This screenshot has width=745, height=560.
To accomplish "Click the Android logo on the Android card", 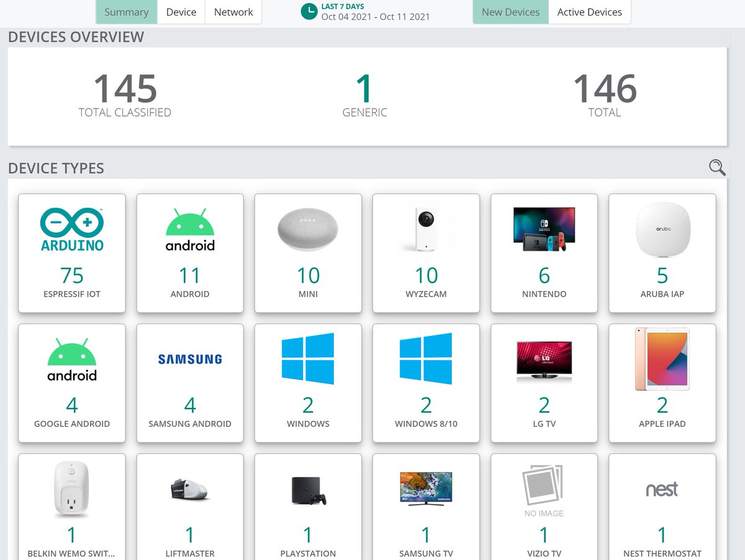I will (x=190, y=229).
